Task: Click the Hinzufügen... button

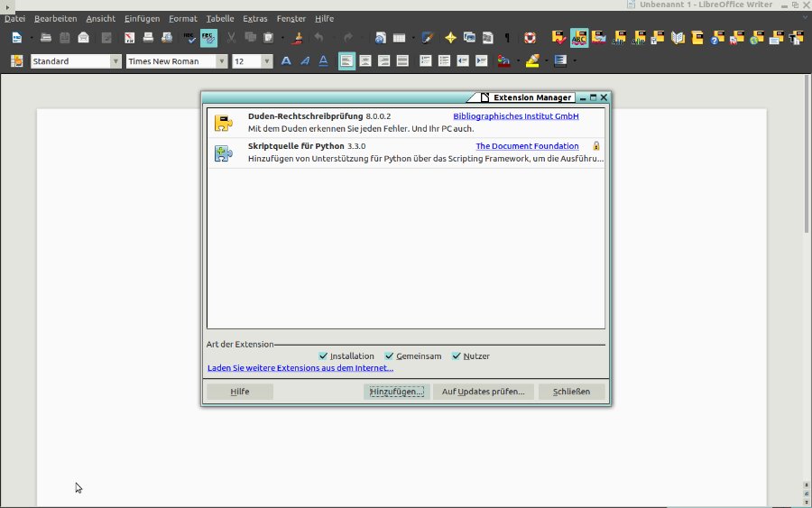Action: pyautogui.click(x=396, y=392)
